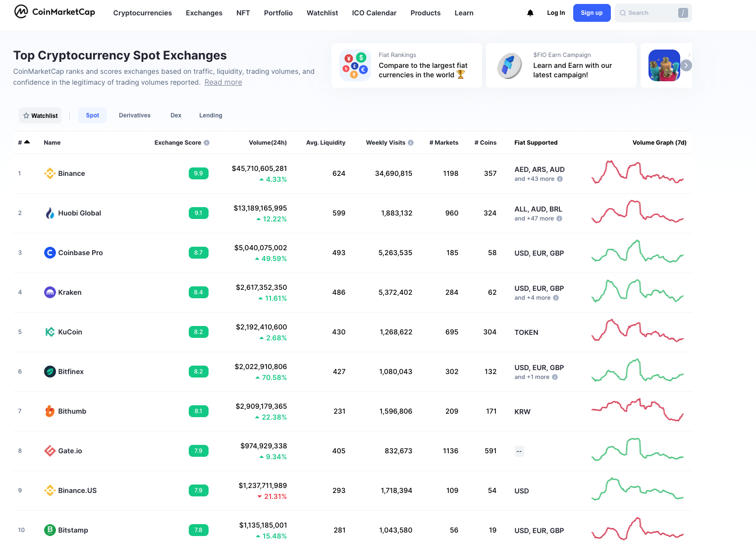Image resolution: width=756 pixels, height=541 pixels.
Task: Click the Fiat Rankings currency icon
Action: tap(355, 65)
